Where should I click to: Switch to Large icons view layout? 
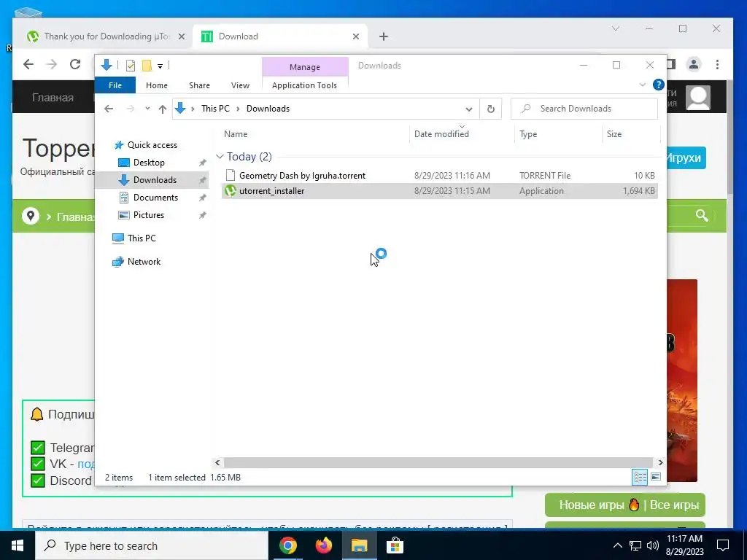(x=656, y=477)
